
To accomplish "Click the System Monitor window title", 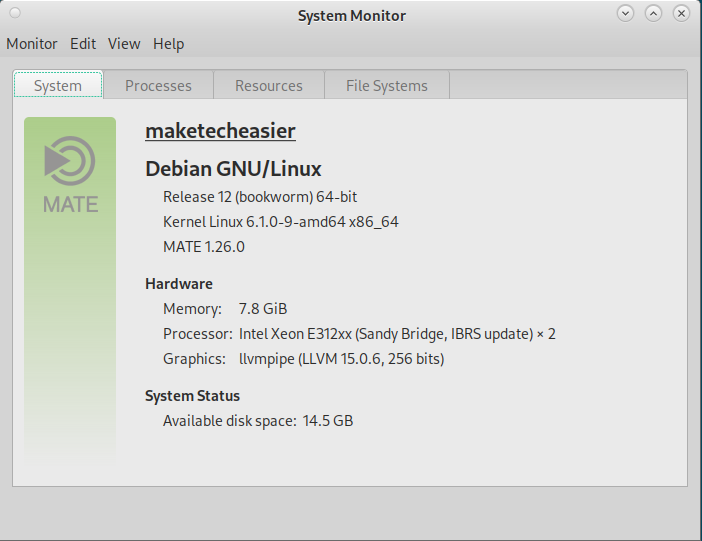I will (352, 16).
